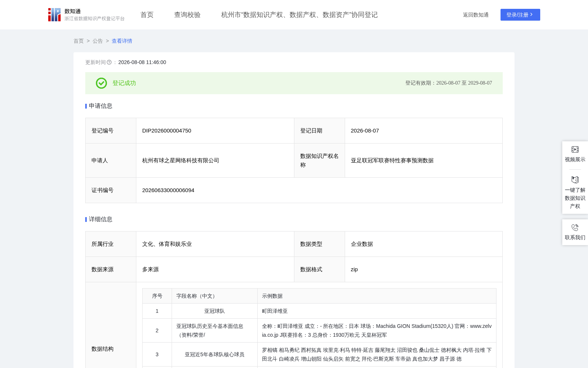Viewport: 588px width, 368px height.
Task: Click the name 亚足联冠军联赛特性赛事预测数据
Action: pyautogui.click(x=392, y=160)
